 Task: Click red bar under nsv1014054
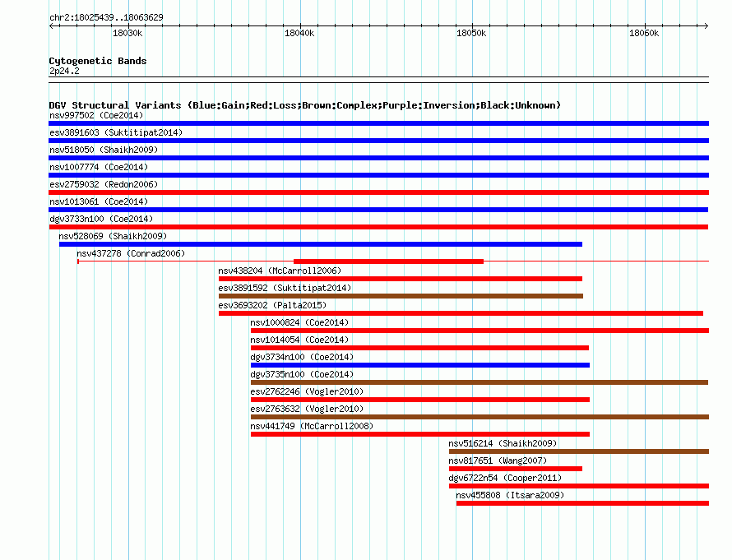[x=419, y=348]
